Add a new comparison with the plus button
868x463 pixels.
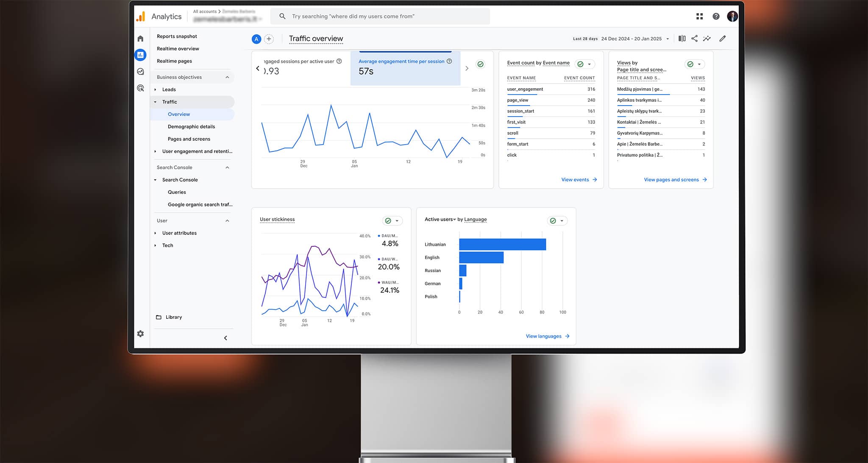coord(269,39)
